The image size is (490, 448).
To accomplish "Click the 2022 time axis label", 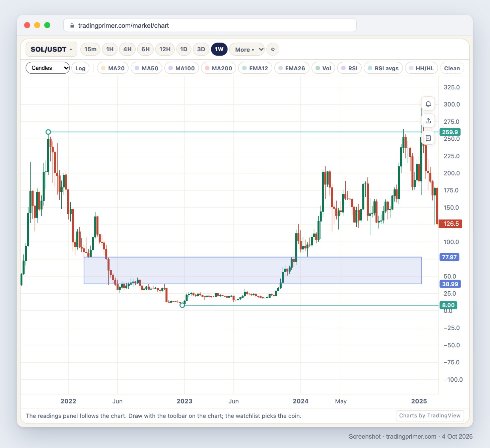I will [68, 401].
